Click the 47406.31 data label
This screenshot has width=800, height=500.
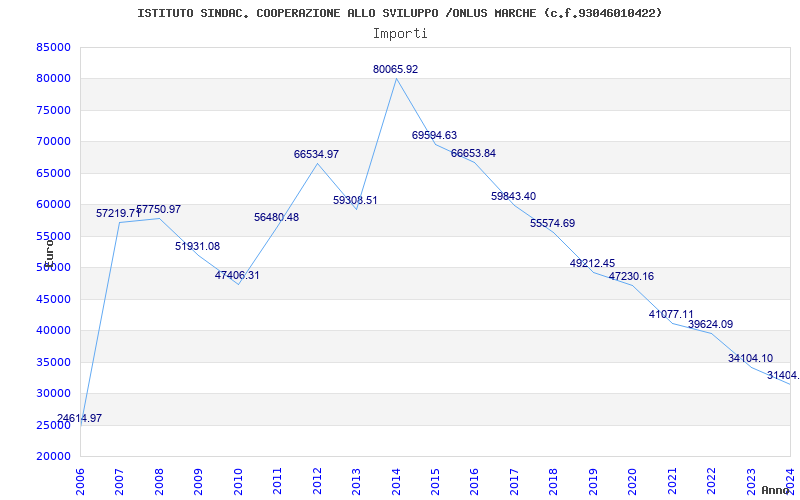point(237,275)
